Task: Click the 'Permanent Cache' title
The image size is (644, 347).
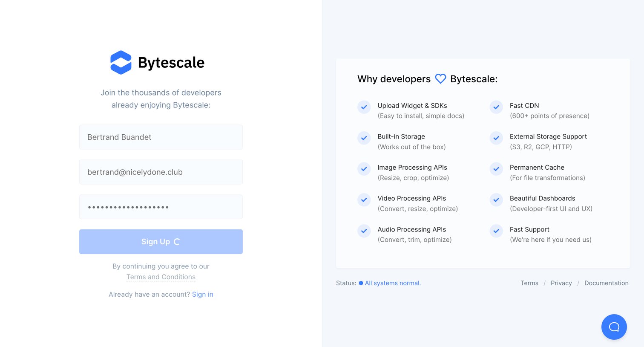Action: (537, 168)
